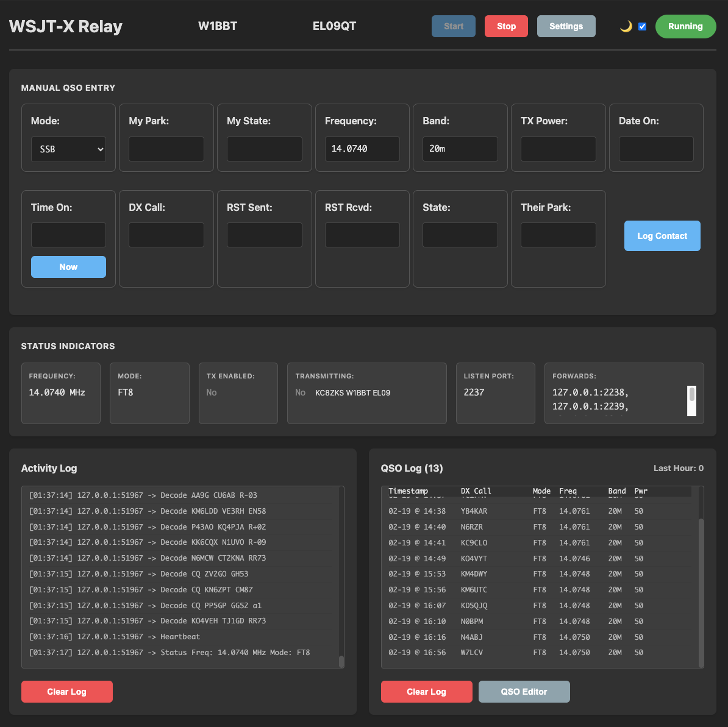This screenshot has width=728, height=727.
Task: Focus the DX Call input field
Action: pyautogui.click(x=166, y=235)
